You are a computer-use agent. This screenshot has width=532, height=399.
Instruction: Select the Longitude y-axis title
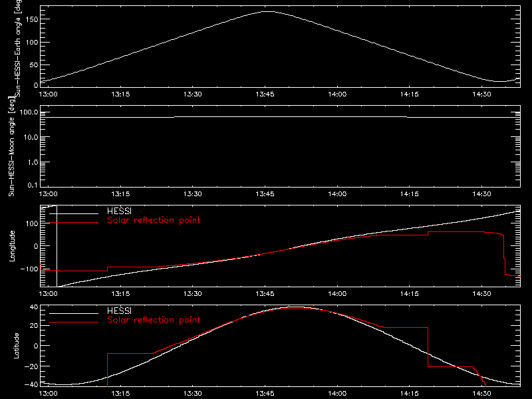coord(12,246)
